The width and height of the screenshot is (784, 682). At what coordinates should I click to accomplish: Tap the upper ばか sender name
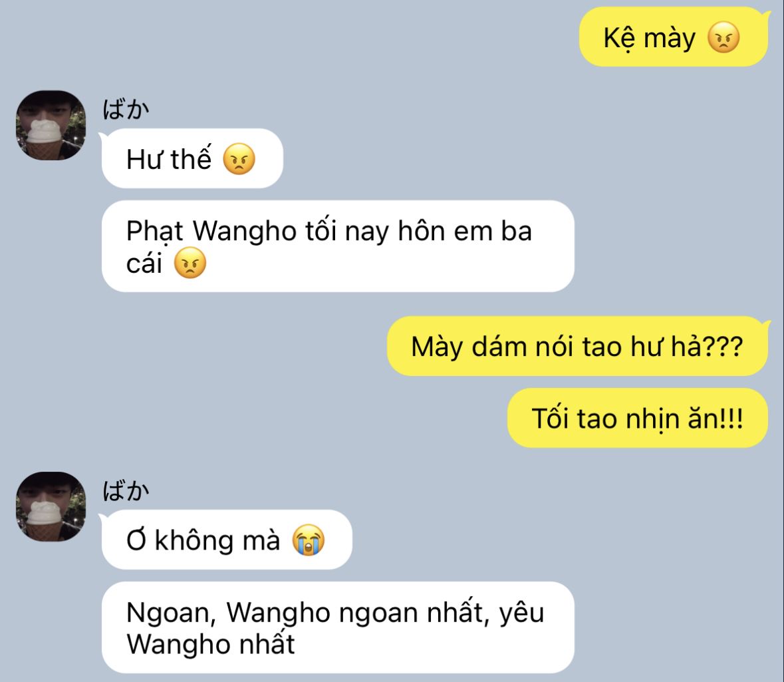126,109
